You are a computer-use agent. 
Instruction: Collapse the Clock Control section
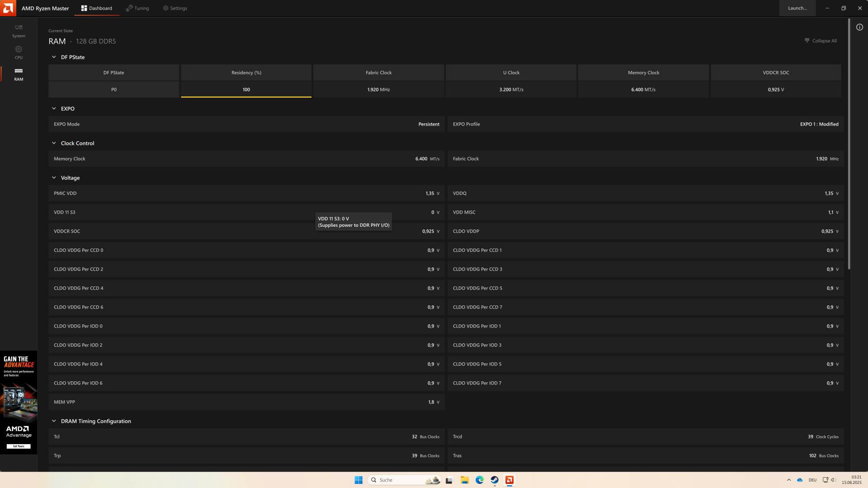(54, 143)
